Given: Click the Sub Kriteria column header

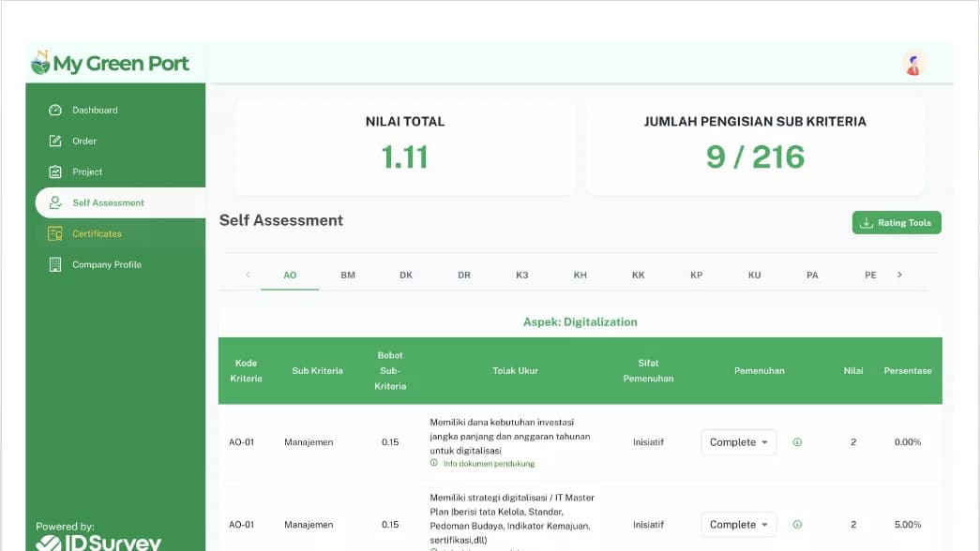Looking at the screenshot, I should click(318, 370).
